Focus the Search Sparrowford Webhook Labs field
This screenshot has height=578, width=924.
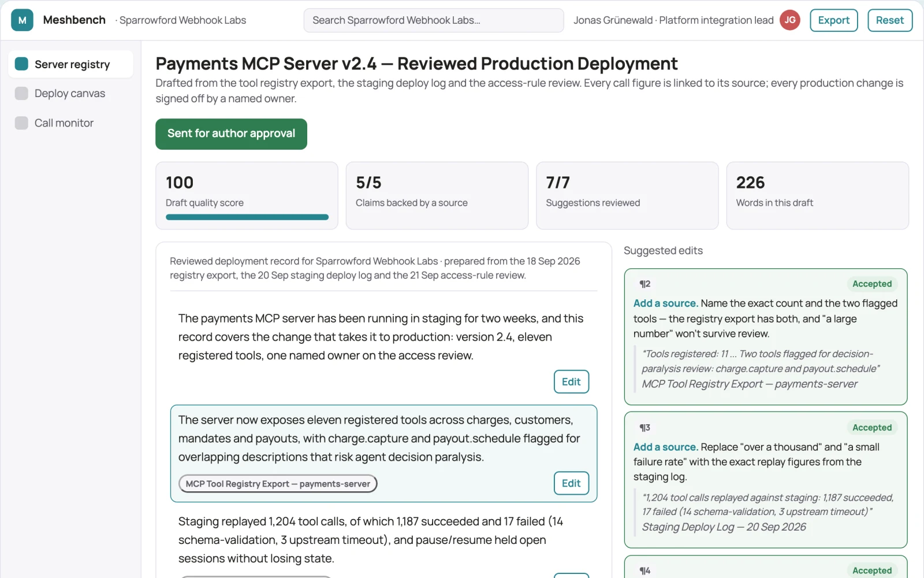434,20
